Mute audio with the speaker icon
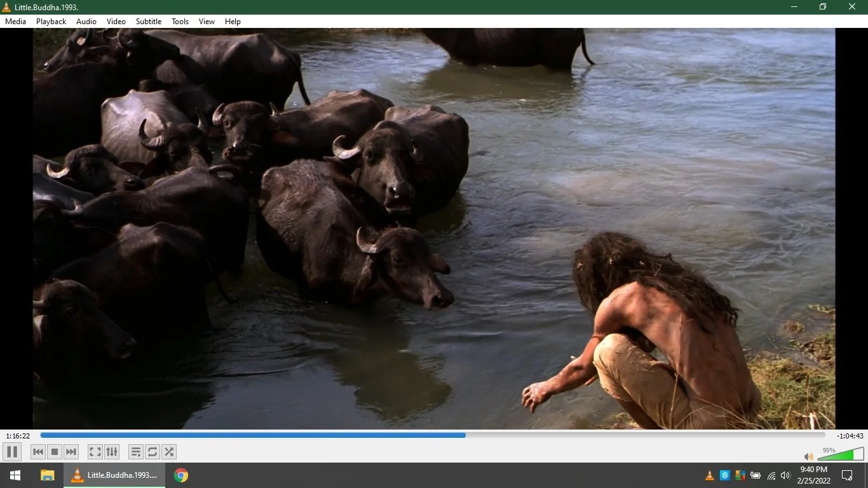Screen dimensions: 868x488 click(808, 456)
